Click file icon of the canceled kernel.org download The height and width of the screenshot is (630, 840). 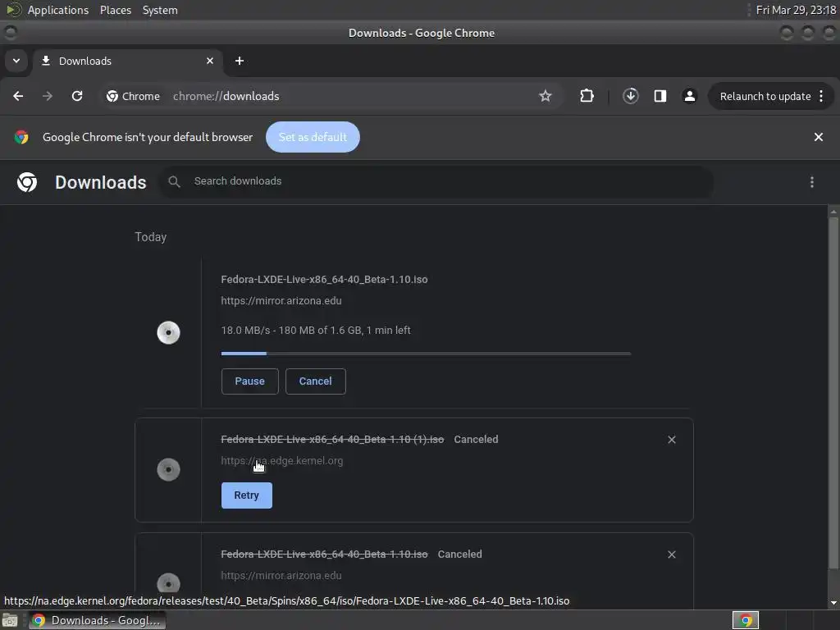pos(168,470)
